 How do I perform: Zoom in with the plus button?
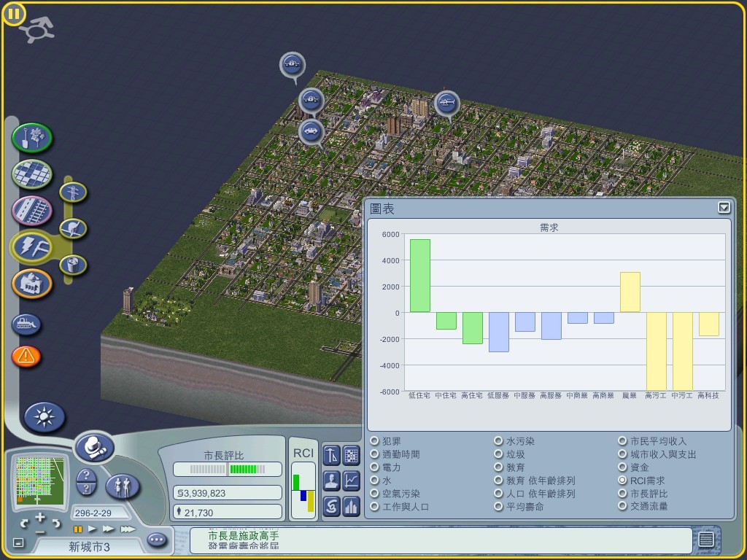(x=40, y=517)
